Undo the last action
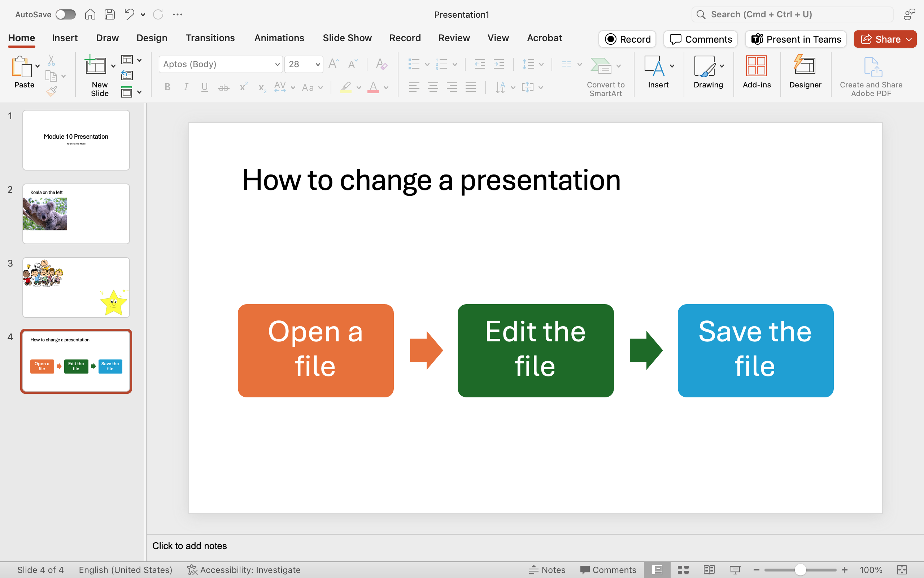924x578 pixels. 130,14
